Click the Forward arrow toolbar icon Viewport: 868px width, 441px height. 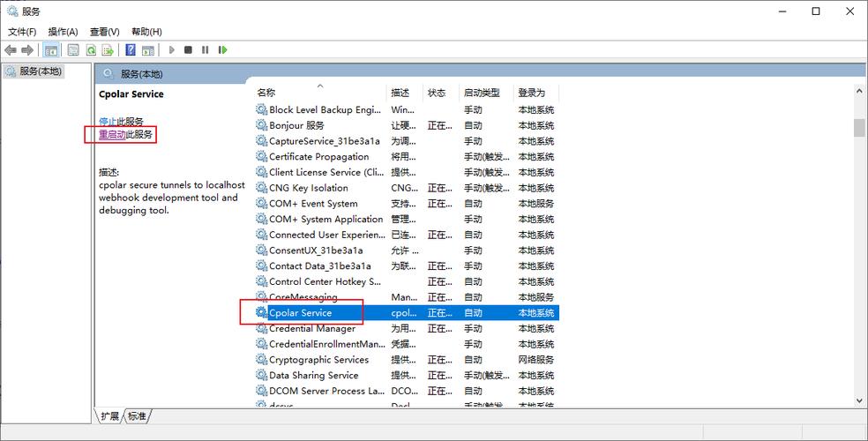coord(27,50)
